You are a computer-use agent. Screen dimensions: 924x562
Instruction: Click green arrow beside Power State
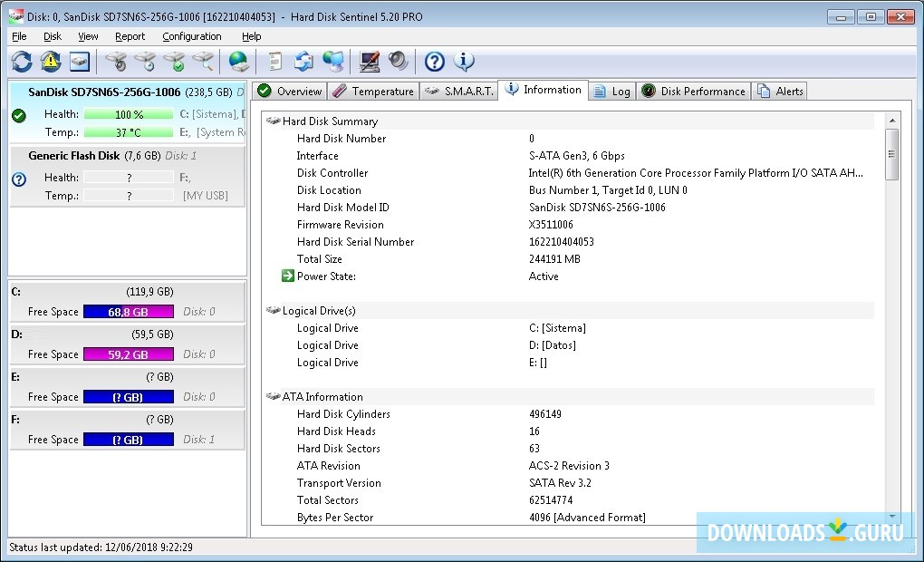coord(288,276)
